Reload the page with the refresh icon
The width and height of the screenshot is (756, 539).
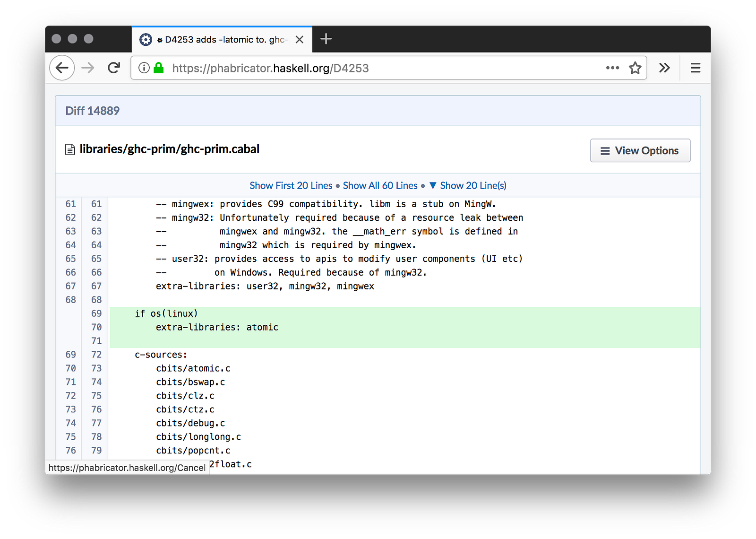pyautogui.click(x=114, y=68)
